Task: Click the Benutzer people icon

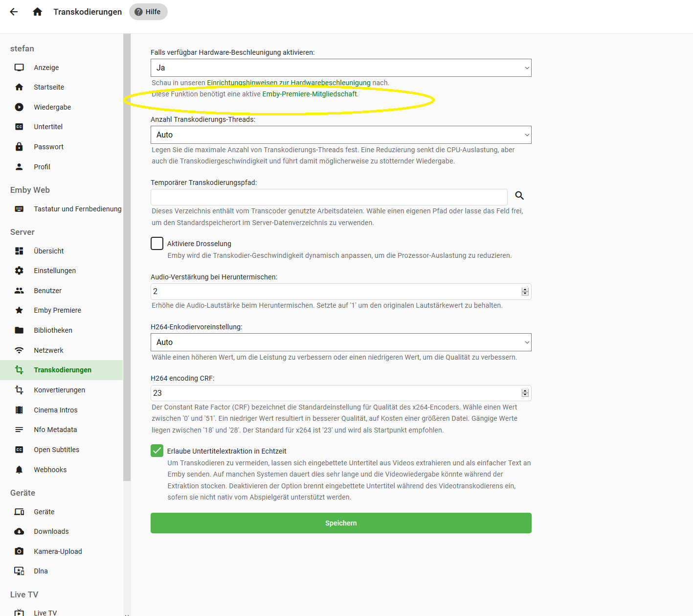Action: coord(19,291)
